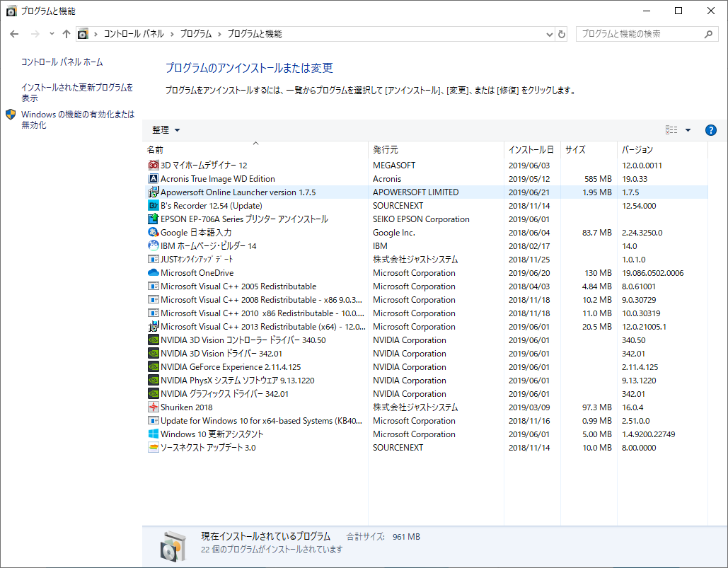The width and height of the screenshot is (728, 568).
Task: Open the recent locations dropdown arrow
Action: click(52, 34)
